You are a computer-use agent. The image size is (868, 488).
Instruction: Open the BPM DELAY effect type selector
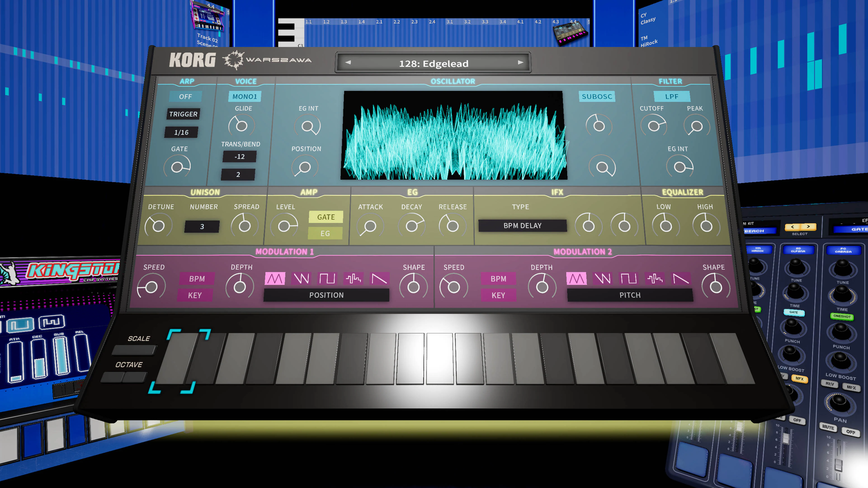pyautogui.click(x=522, y=226)
